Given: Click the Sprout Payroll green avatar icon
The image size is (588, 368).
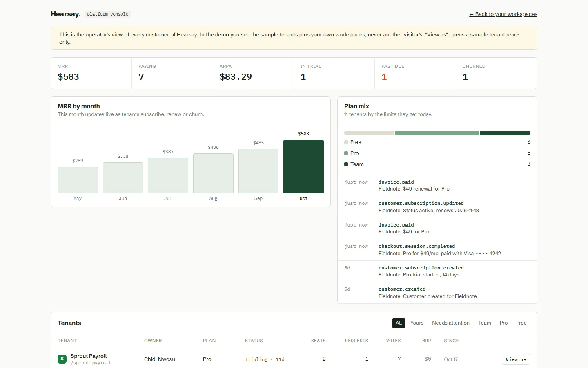Looking at the screenshot, I should [62, 359].
